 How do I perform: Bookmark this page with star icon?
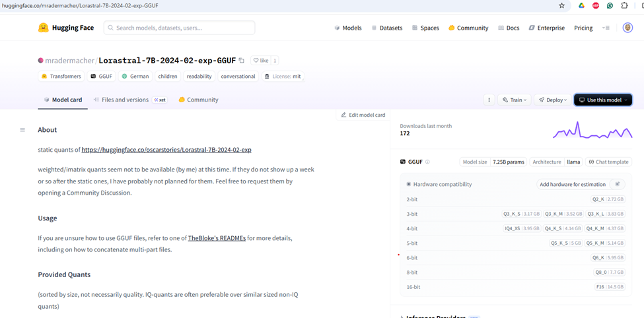click(x=562, y=6)
